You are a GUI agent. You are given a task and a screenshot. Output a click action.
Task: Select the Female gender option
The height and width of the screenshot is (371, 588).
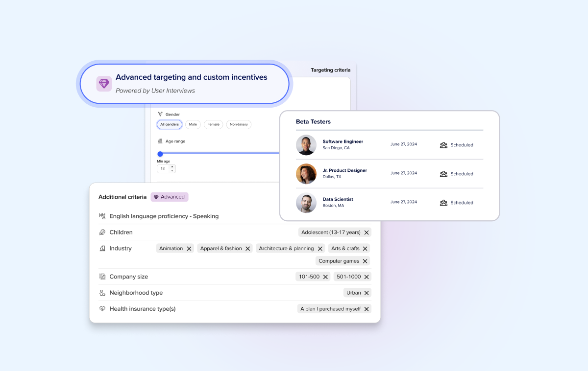(214, 124)
